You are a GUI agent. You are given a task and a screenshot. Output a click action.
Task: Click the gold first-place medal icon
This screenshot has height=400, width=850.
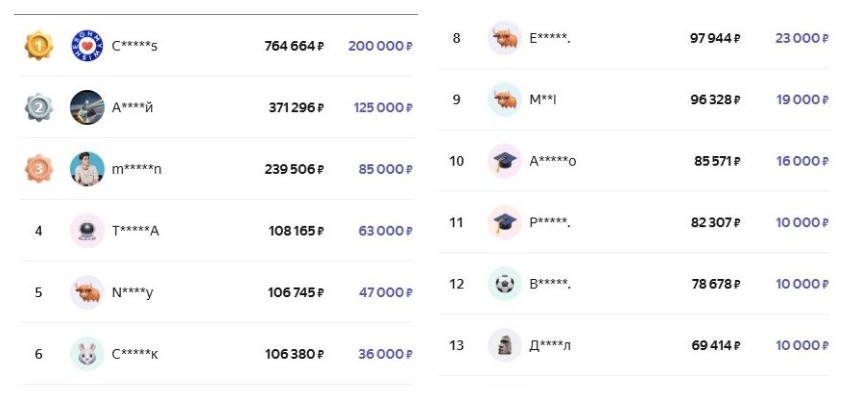pos(38,46)
